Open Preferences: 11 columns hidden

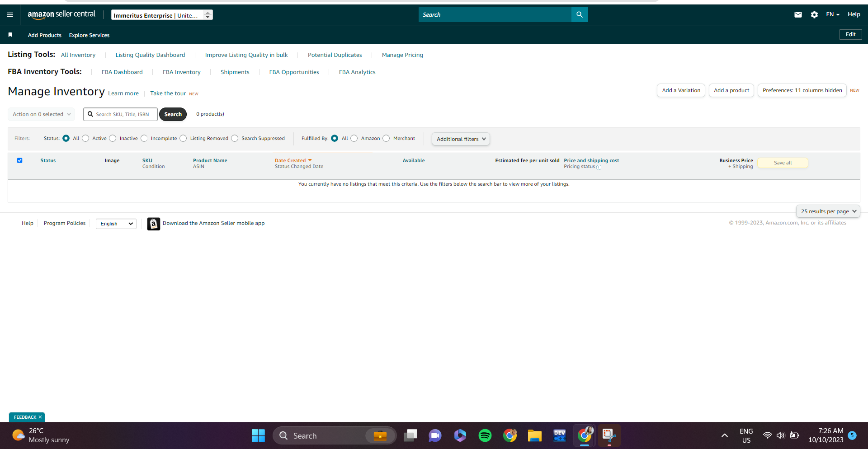click(x=802, y=90)
